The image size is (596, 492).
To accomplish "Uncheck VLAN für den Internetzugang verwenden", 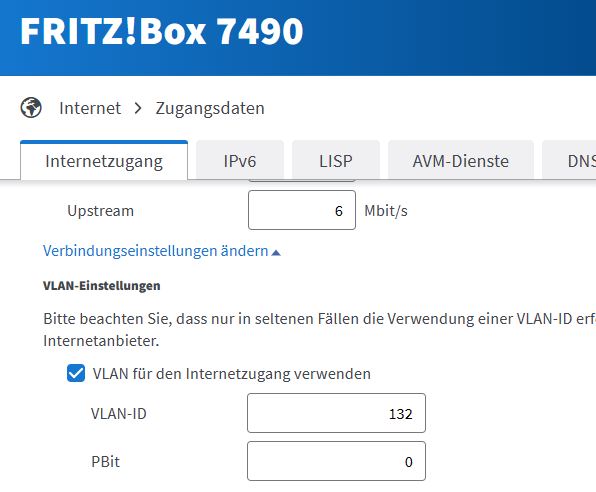I will (76, 373).
